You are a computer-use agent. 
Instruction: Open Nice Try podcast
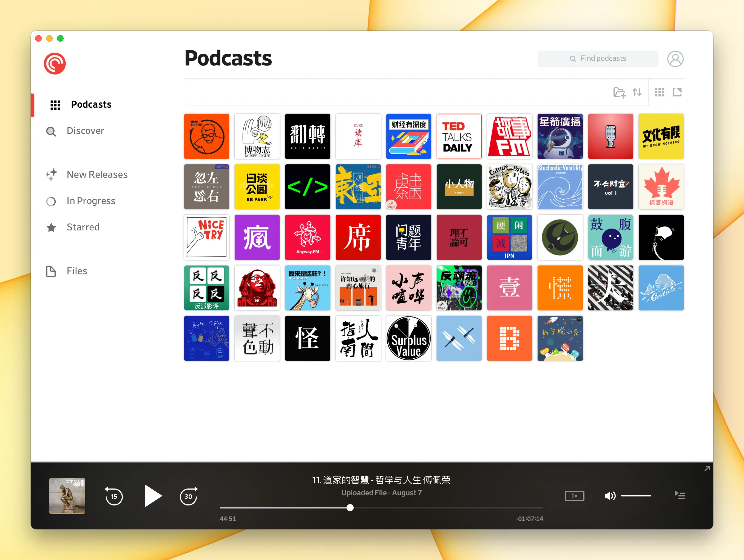point(206,237)
